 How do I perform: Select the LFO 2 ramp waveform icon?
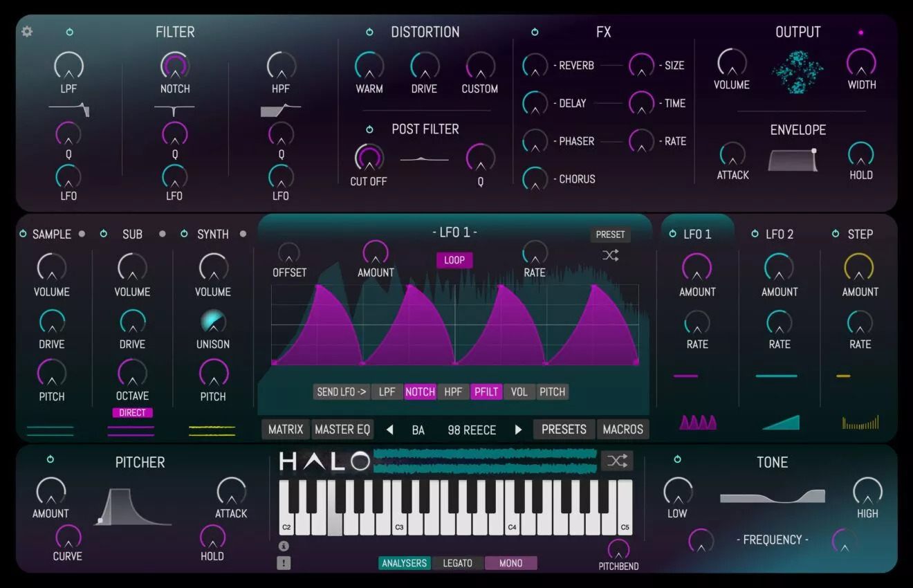pos(780,422)
